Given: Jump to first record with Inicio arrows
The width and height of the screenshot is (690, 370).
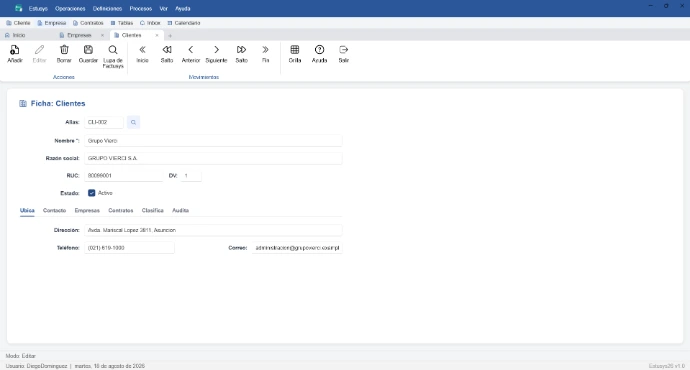Looking at the screenshot, I should (142, 50).
